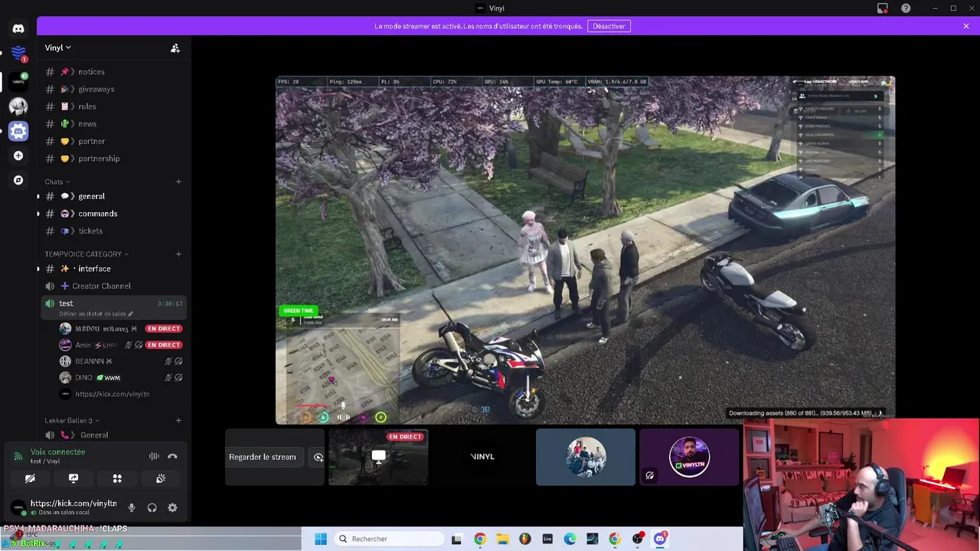The width and height of the screenshot is (980, 551).
Task: Click the invite people icon beside Vinyl
Action: coord(175,48)
